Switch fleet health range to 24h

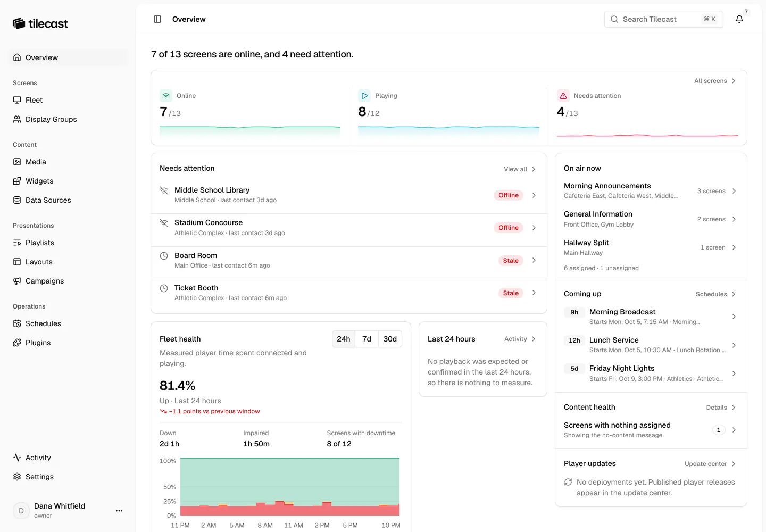pyautogui.click(x=344, y=339)
